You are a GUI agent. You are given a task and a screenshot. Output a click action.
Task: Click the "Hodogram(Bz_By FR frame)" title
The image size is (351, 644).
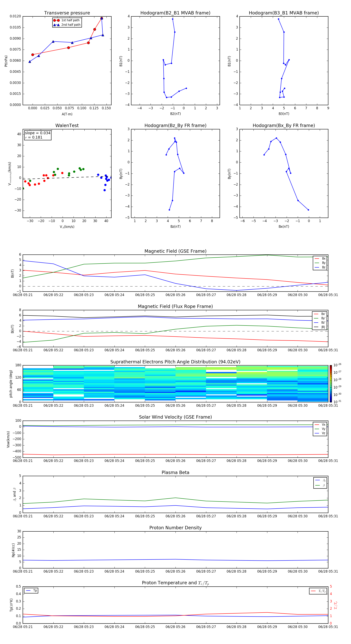point(175,125)
